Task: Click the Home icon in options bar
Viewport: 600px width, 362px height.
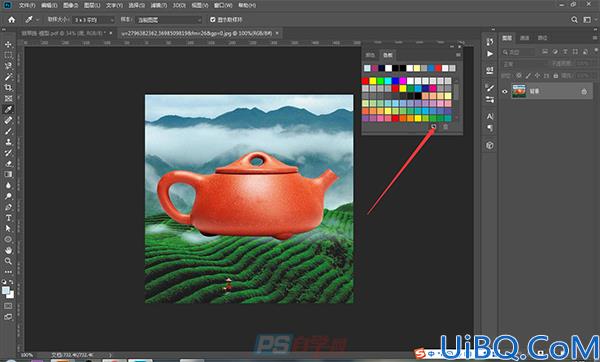Action: (11, 20)
